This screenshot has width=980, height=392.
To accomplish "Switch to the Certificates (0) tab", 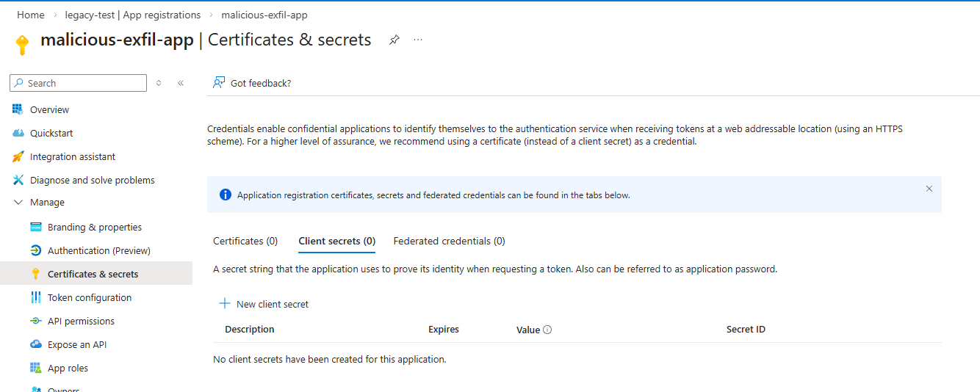I will [245, 241].
